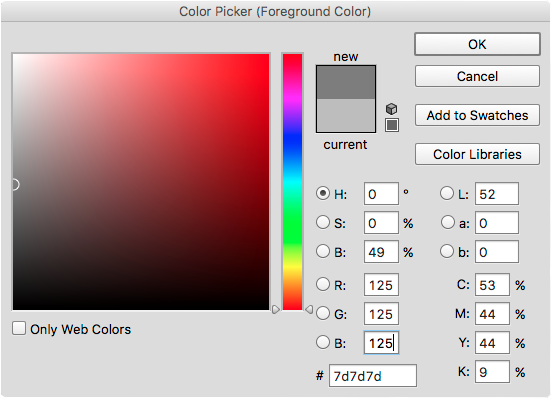Select the Lab a radio button
The width and height of the screenshot is (551, 398).
pos(447,223)
